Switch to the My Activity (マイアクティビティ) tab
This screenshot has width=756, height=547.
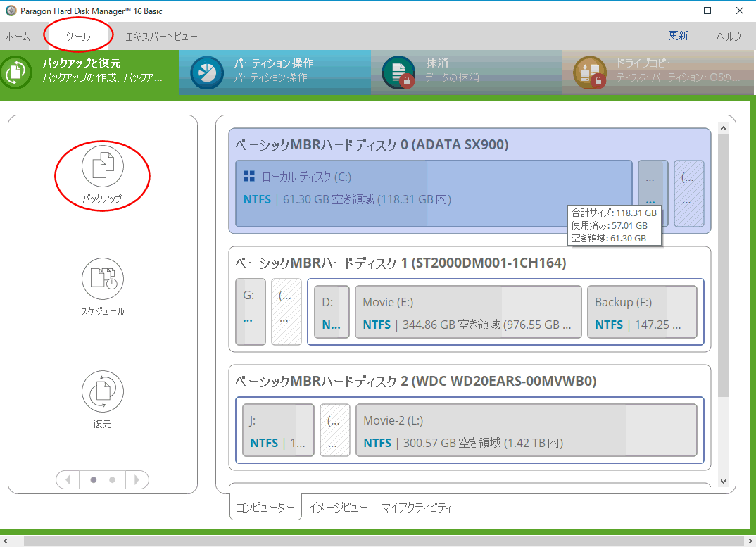click(x=417, y=508)
